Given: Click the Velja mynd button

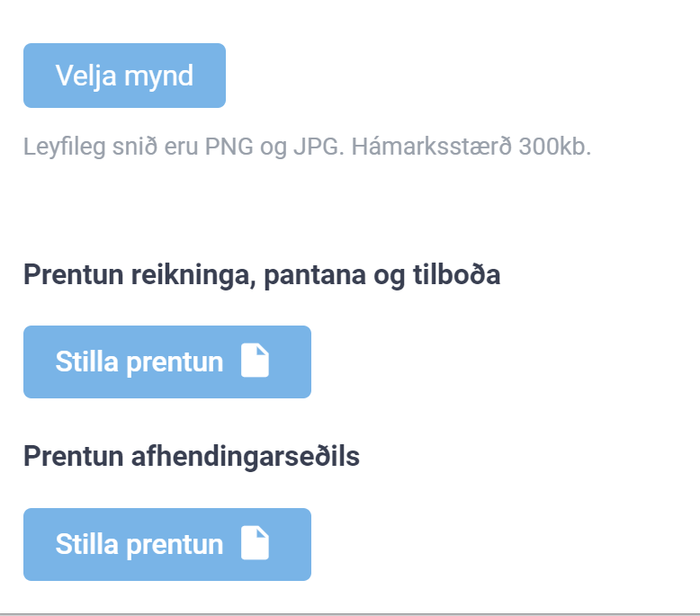Looking at the screenshot, I should (124, 76).
